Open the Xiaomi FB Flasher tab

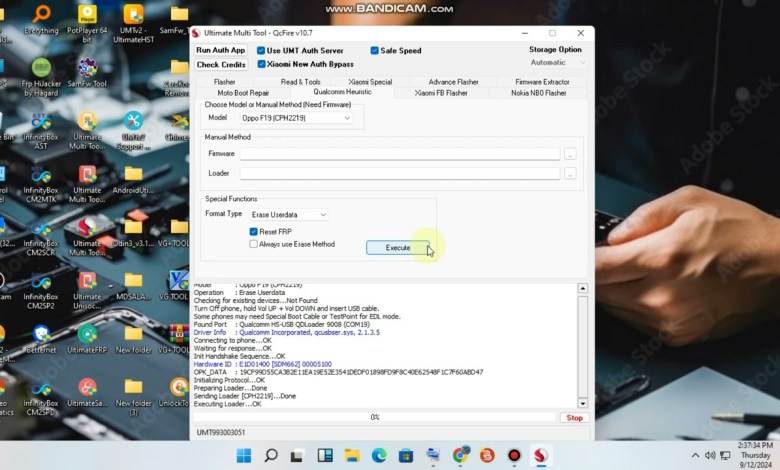pyautogui.click(x=441, y=93)
